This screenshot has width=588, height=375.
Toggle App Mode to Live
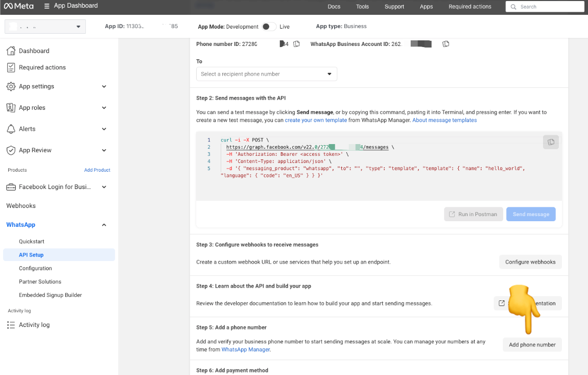coord(269,27)
